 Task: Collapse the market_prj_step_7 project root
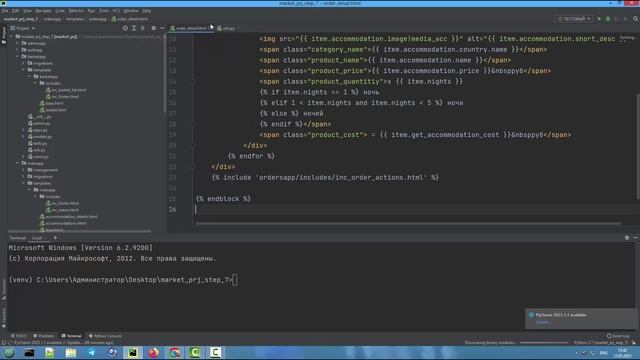pyautogui.click(x=11, y=36)
